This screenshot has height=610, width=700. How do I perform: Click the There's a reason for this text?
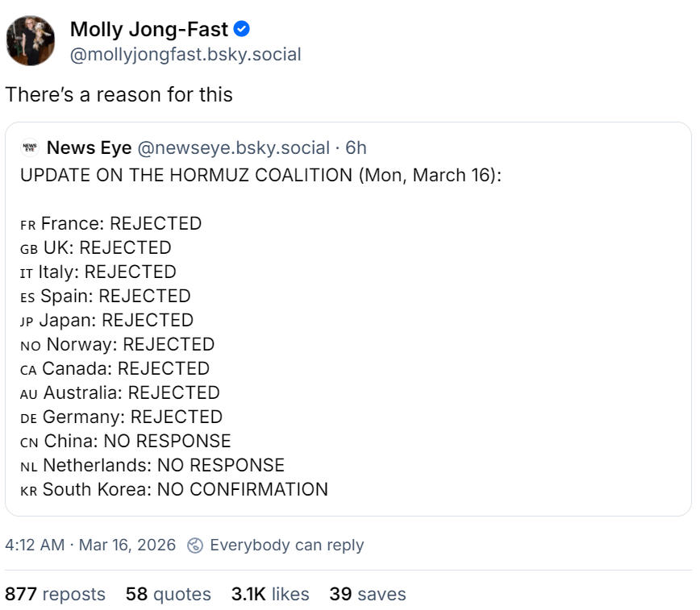(119, 95)
